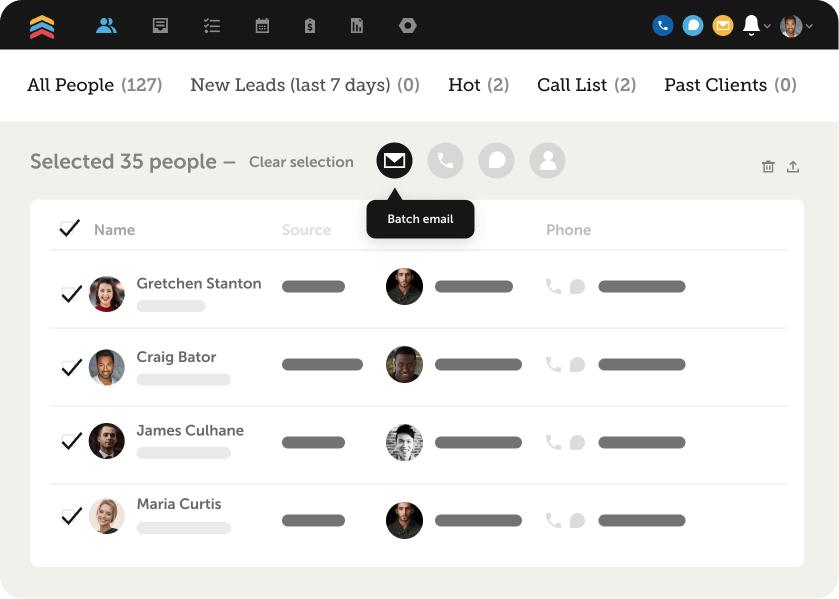Open the tasks checklist icon in navbar

(211, 26)
